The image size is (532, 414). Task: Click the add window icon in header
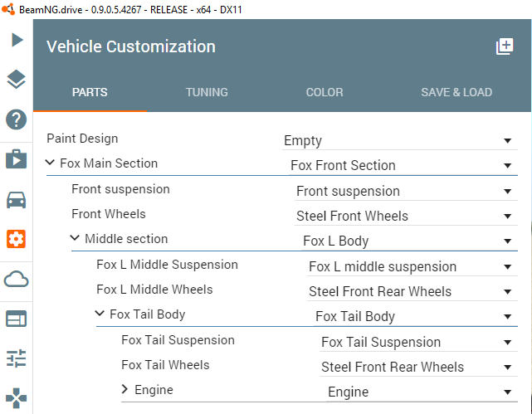click(x=505, y=46)
